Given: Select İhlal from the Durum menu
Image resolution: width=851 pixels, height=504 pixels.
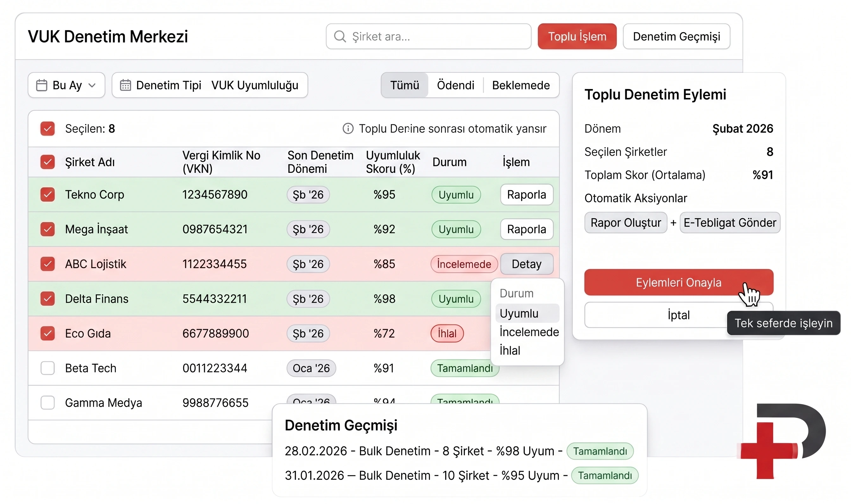Looking at the screenshot, I should pyautogui.click(x=510, y=350).
